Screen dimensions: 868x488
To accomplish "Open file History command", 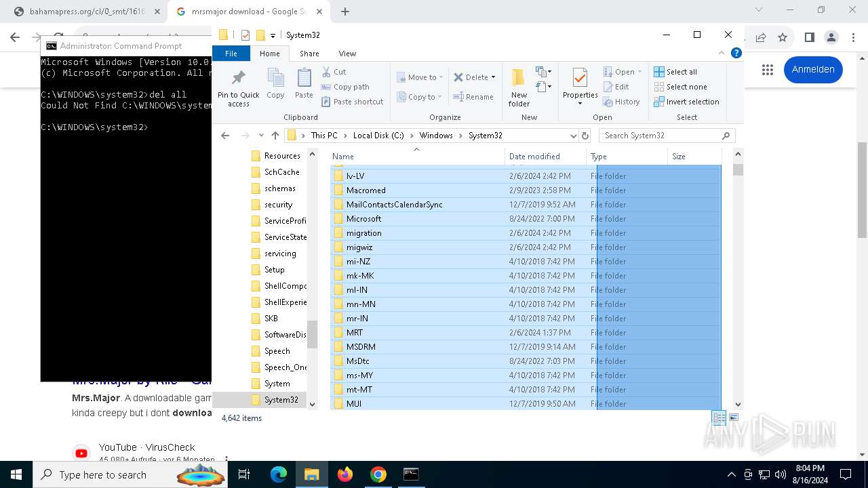I will coord(621,102).
